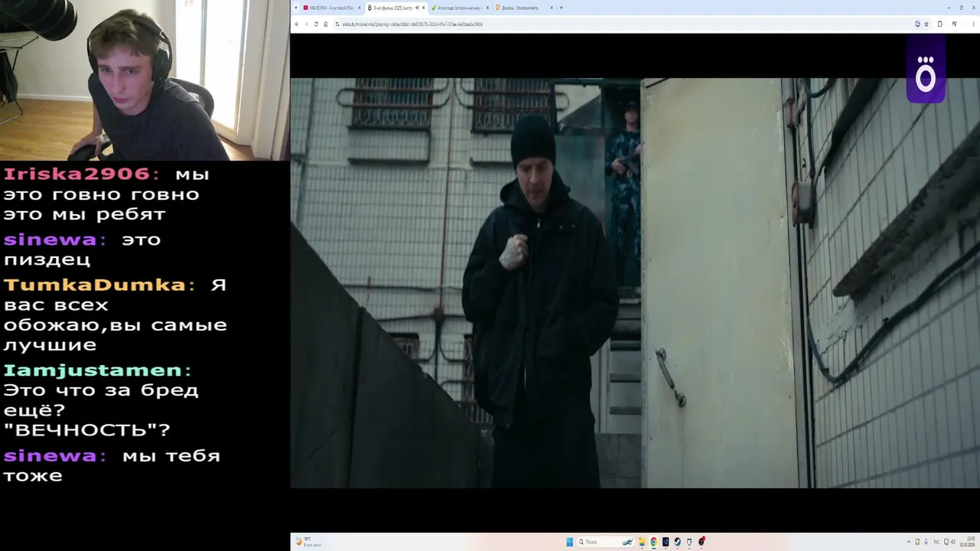
Task: Open Steam from the taskbar
Action: pyautogui.click(x=677, y=542)
